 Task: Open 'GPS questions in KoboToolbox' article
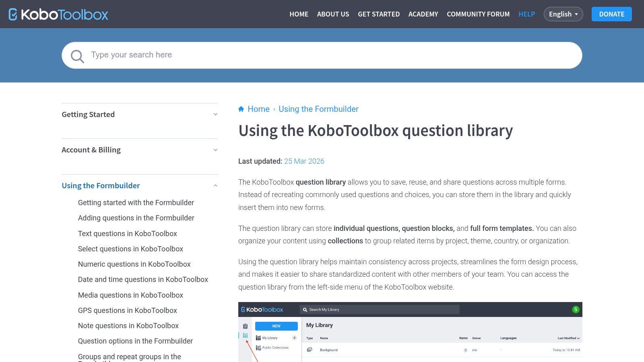(128, 311)
